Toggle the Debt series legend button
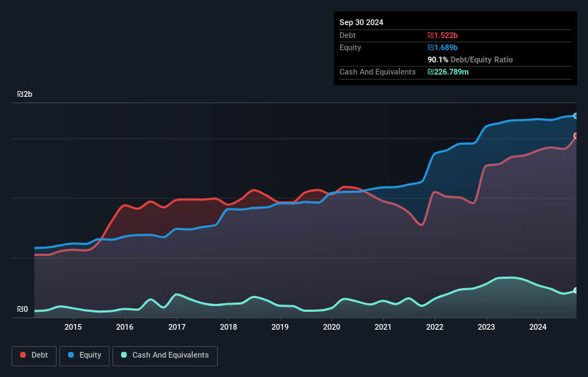Viewport: 588px width, 377px height. click(x=34, y=355)
